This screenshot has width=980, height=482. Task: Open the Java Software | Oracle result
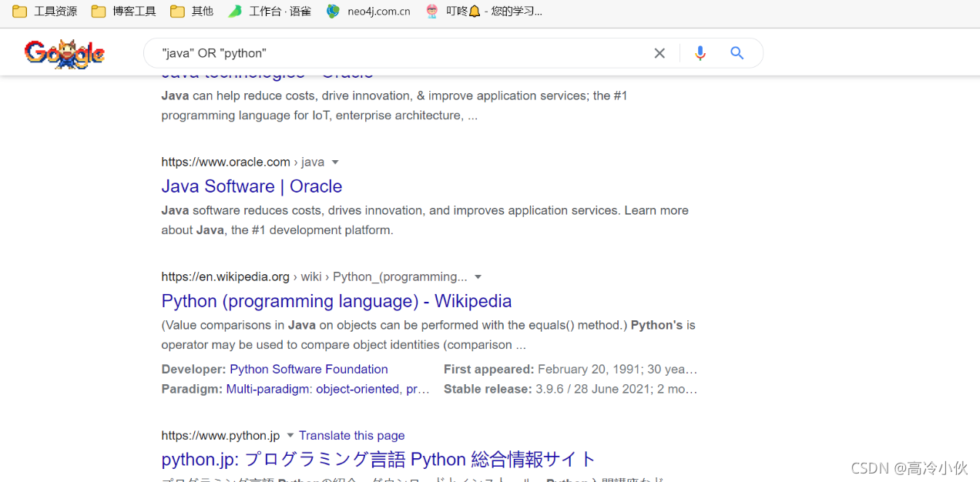click(x=252, y=186)
